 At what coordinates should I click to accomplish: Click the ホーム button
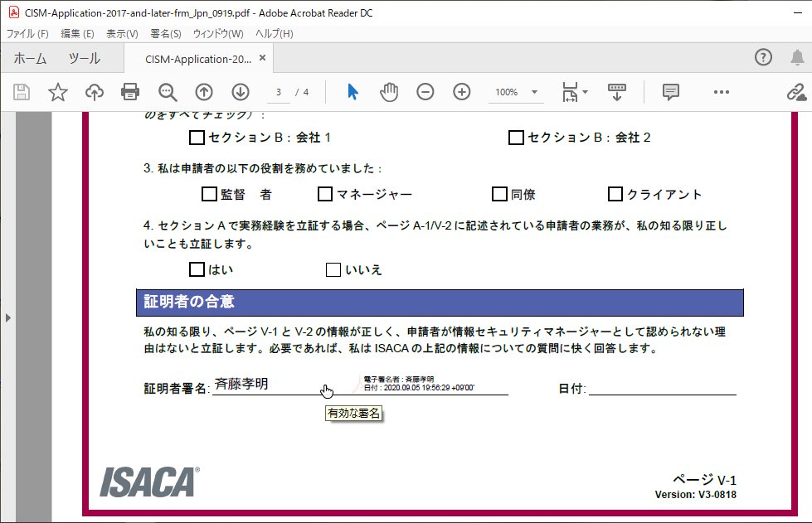click(x=30, y=59)
